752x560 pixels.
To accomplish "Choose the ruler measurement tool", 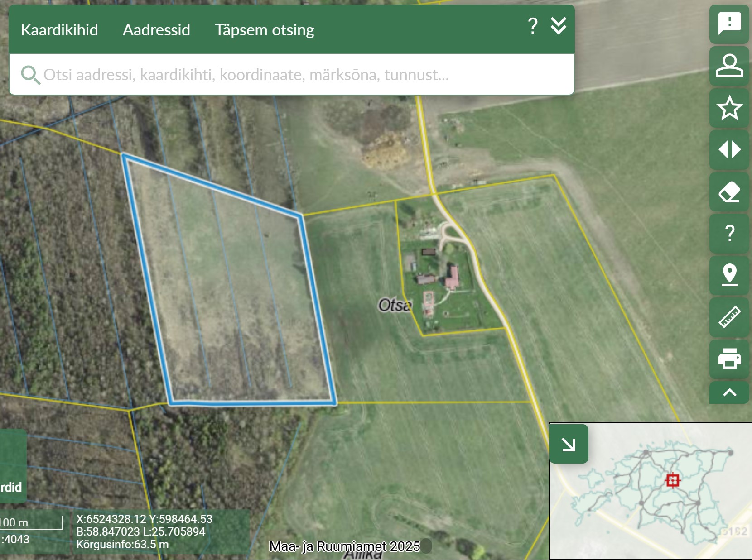I will click(x=729, y=317).
